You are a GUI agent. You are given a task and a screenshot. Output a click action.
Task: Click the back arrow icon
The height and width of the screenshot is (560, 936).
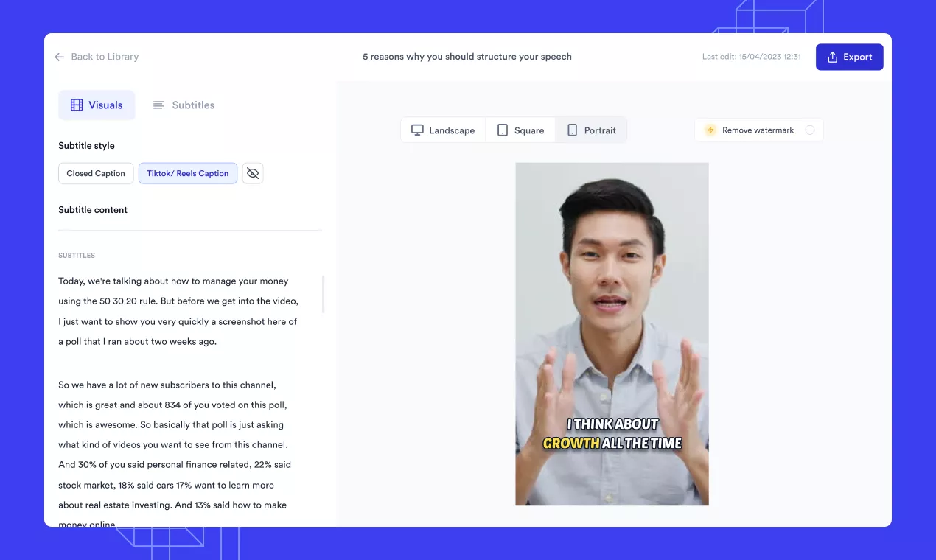coord(60,57)
